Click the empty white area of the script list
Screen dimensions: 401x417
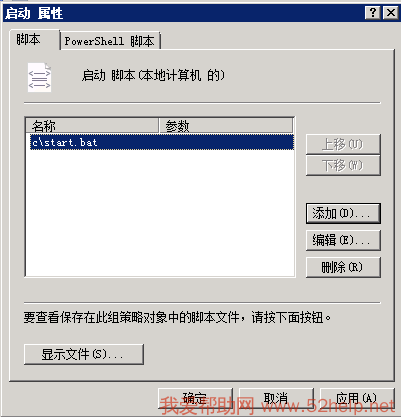coord(160,213)
